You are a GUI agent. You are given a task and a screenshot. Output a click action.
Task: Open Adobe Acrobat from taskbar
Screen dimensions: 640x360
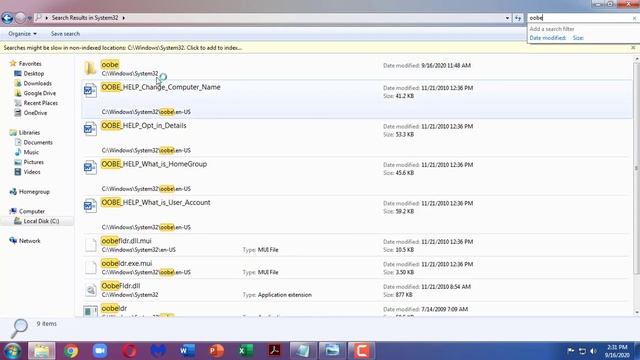274,351
